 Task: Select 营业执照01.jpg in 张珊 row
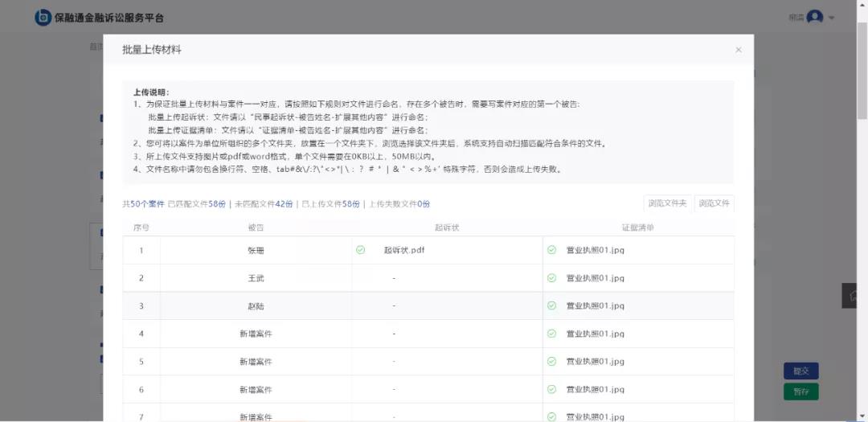click(x=595, y=250)
